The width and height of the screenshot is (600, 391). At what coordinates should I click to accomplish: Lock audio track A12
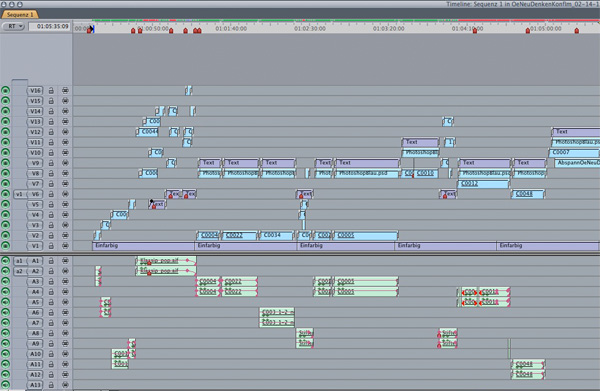point(51,375)
